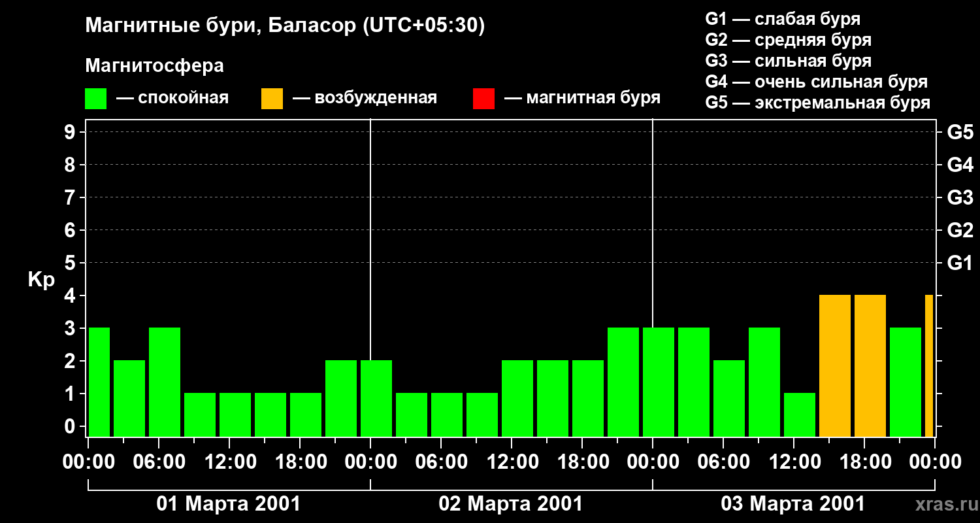
Task: Click the 02 Марта 2001 date label
Action: point(511,504)
